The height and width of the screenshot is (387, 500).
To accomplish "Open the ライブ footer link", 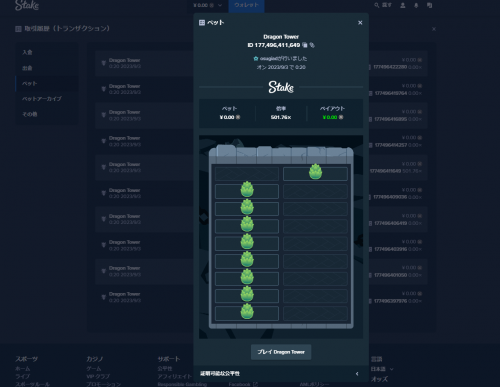I will click(x=23, y=376).
